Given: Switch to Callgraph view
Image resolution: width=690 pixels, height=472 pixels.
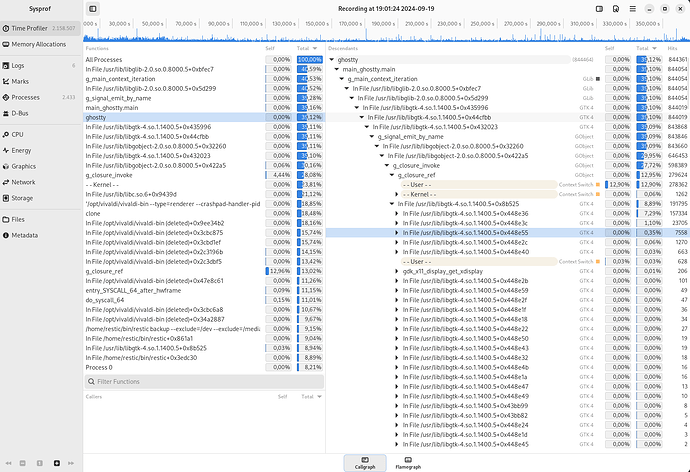Looking at the screenshot, I should pyautogui.click(x=365, y=463).
